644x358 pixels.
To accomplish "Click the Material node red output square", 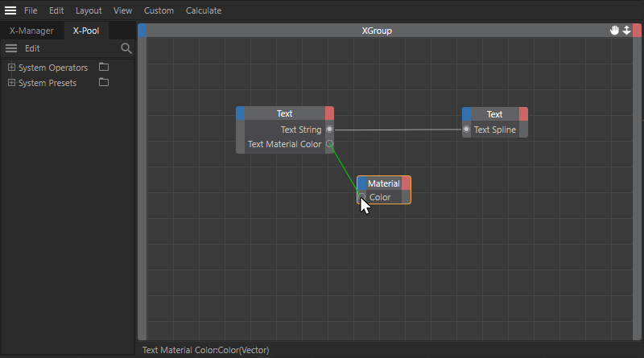I will coord(406,183).
